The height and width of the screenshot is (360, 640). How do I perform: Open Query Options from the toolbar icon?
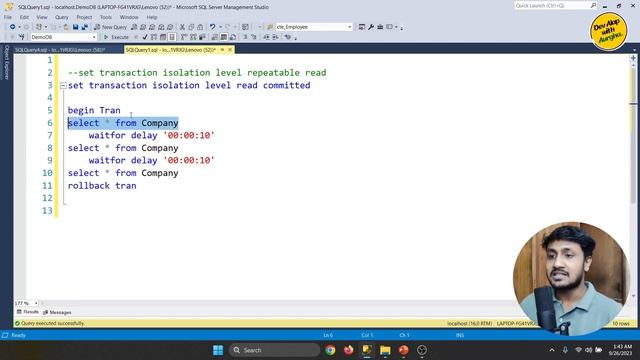pos(163,37)
